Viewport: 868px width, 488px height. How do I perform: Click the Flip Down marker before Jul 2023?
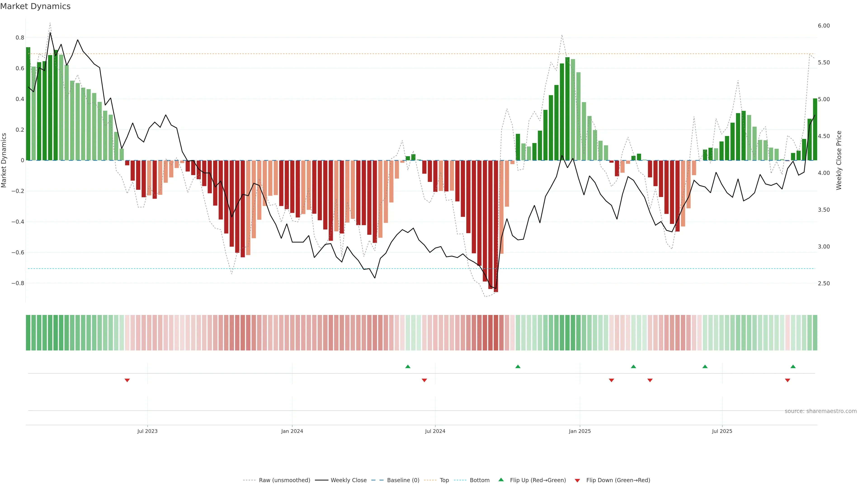pyautogui.click(x=127, y=380)
